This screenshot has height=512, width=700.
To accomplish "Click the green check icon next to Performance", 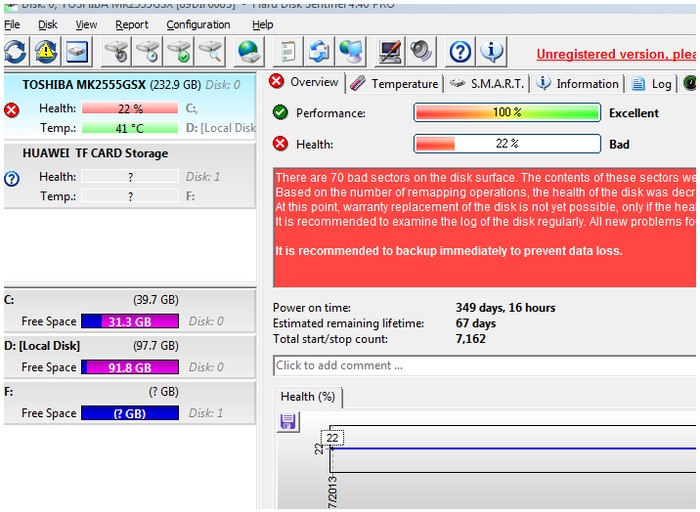I will tap(280, 112).
